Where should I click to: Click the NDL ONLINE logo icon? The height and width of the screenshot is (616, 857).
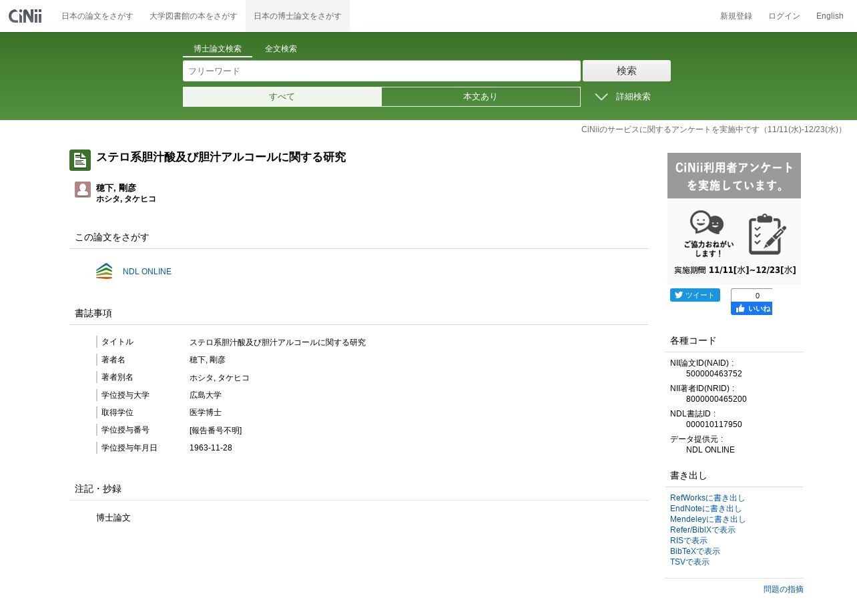click(104, 271)
